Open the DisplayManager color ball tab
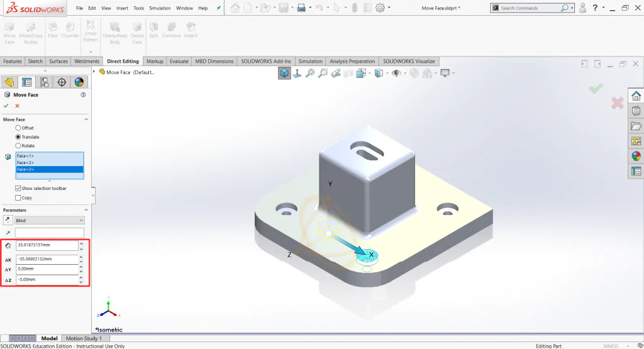 tap(79, 82)
